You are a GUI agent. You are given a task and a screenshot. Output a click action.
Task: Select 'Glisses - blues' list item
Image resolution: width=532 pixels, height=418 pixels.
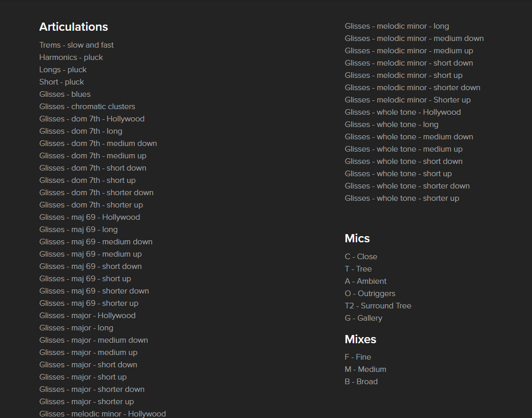coord(65,94)
